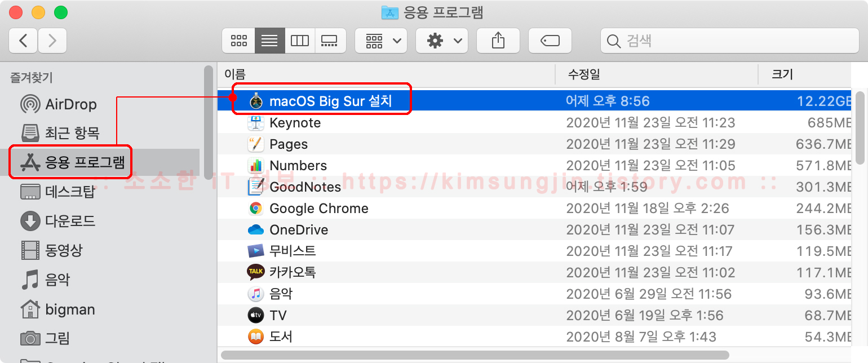Click the 무비스트 app icon
The height and width of the screenshot is (363, 868).
pyautogui.click(x=256, y=251)
